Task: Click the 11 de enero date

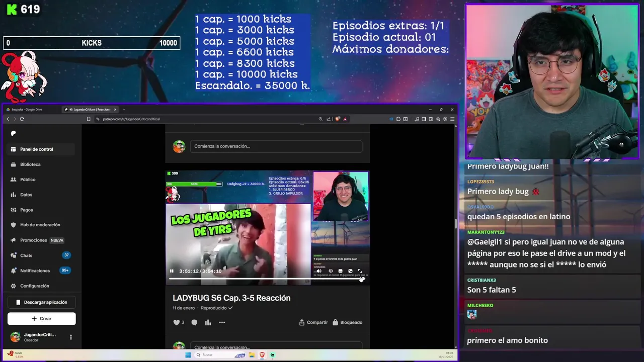Action: (x=184, y=308)
